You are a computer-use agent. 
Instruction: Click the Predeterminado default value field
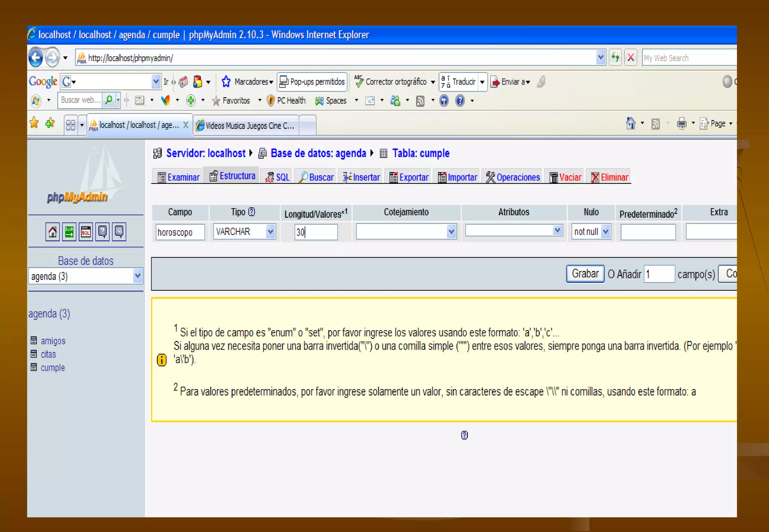(648, 232)
